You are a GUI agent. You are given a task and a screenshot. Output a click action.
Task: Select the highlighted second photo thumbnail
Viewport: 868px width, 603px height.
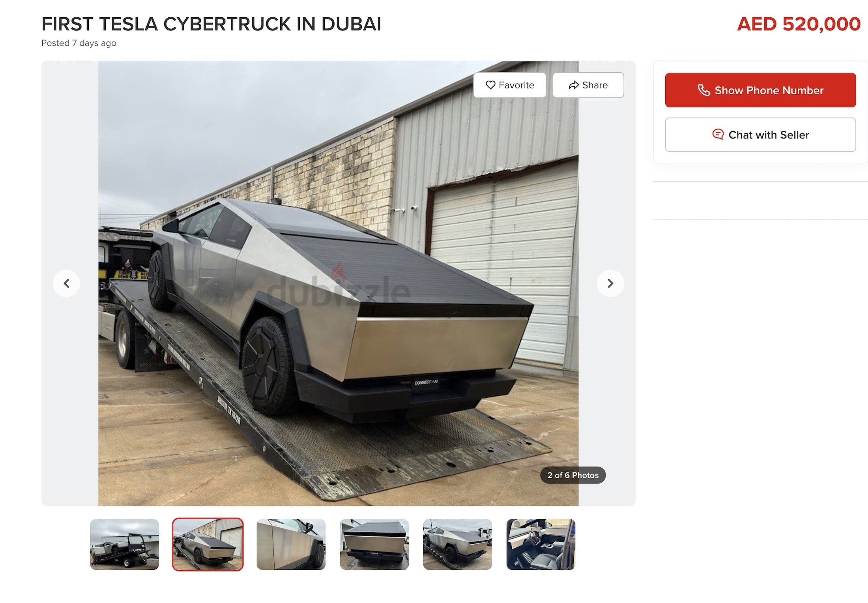[x=208, y=544]
